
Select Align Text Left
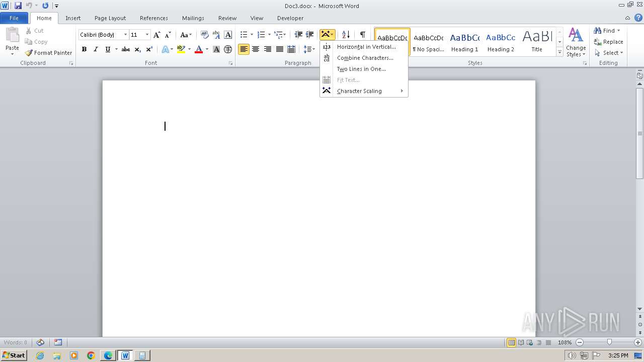[x=244, y=49]
